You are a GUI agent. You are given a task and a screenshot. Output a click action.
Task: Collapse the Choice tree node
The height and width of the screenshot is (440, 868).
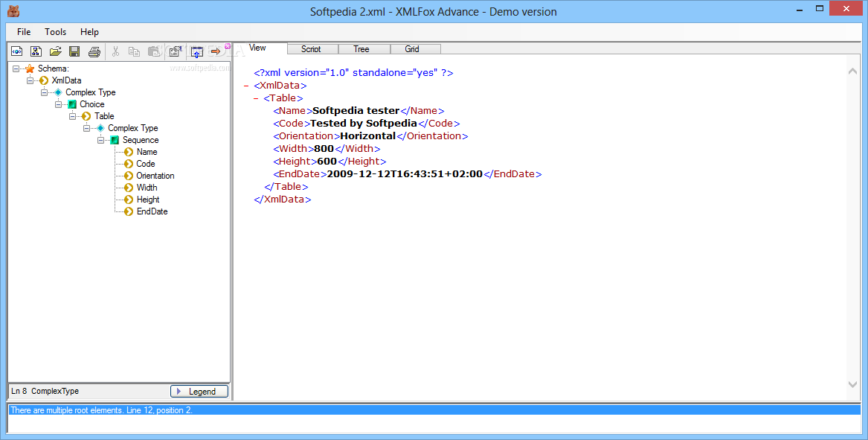pyautogui.click(x=58, y=104)
